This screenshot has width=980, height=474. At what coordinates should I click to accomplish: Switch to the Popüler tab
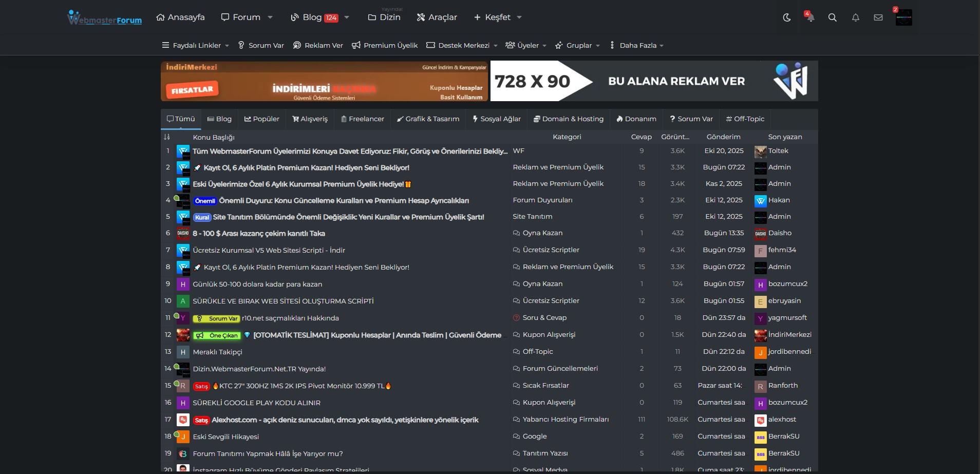(262, 119)
